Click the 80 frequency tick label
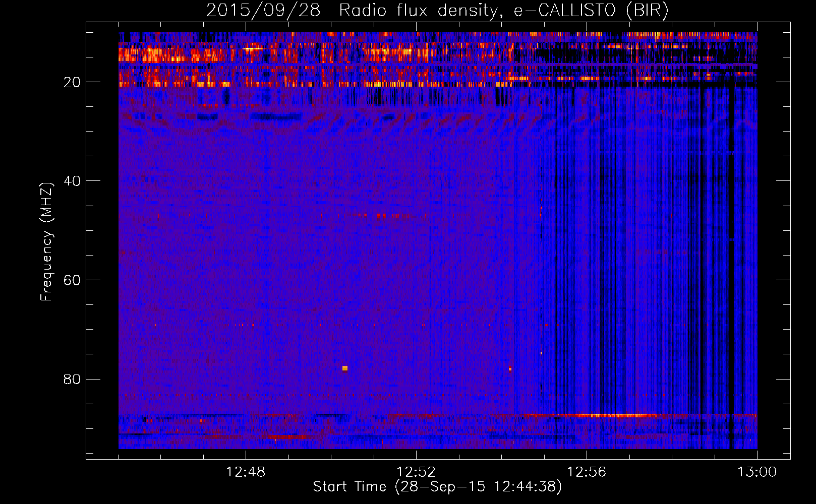Viewport: 816px width, 504px height. point(72,379)
